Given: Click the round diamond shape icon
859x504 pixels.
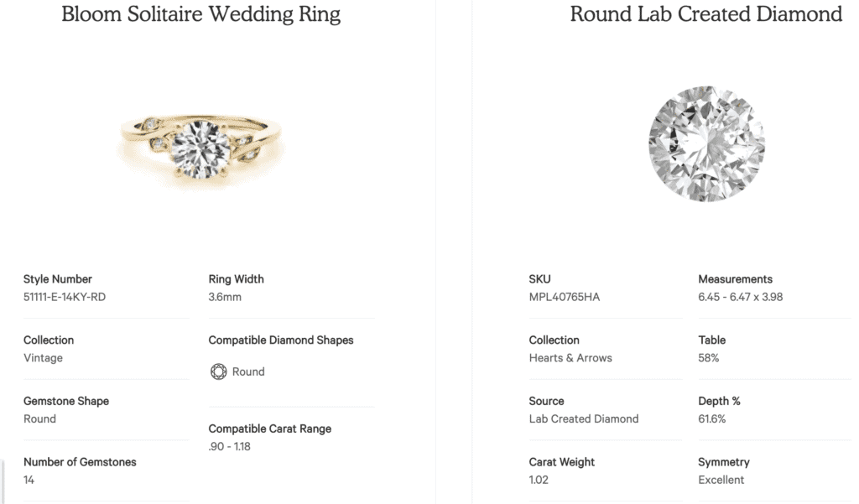Looking at the screenshot, I should click(x=218, y=372).
